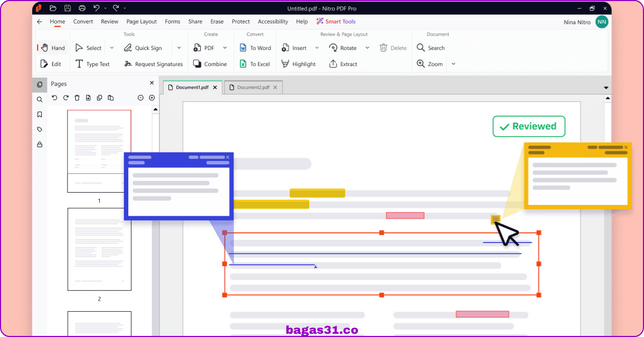Image resolution: width=644 pixels, height=337 pixels.
Task: Click Request Signatures button
Action: click(153, 64)
